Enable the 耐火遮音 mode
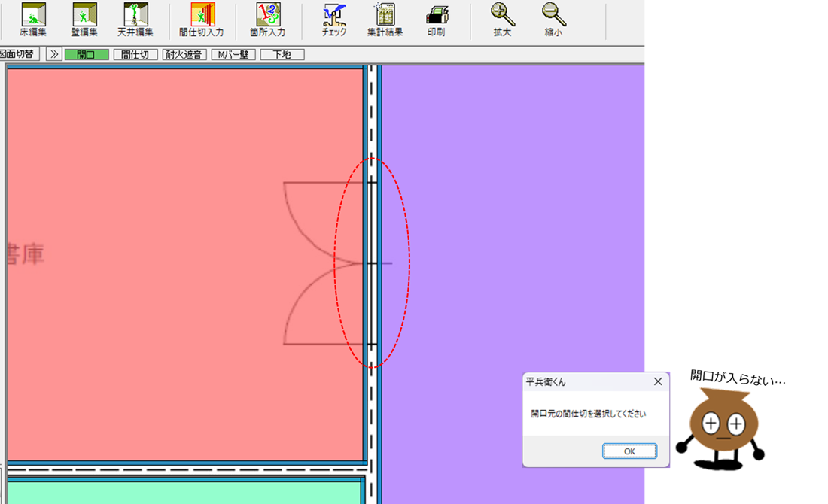This screenshot has height=504, width=828. pos(184,55)
